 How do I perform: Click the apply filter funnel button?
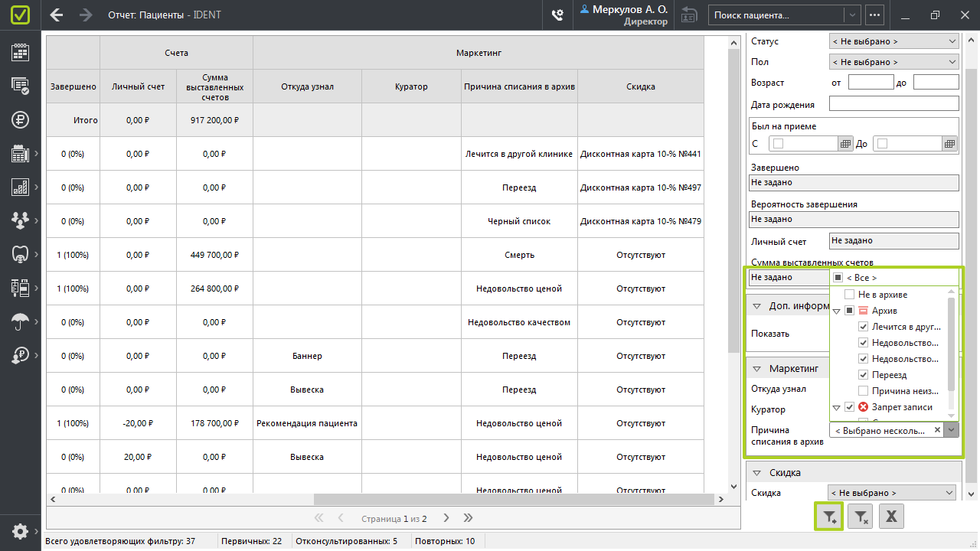[829, 517]
